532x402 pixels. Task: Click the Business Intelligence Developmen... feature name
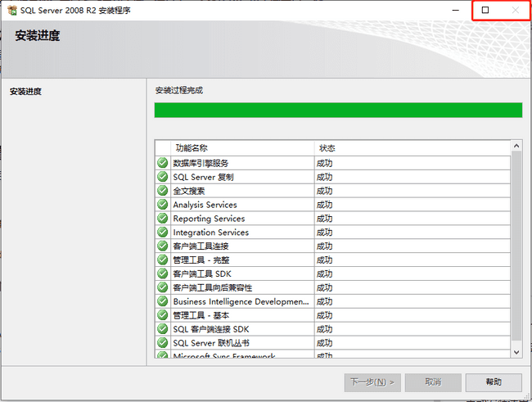241,301
